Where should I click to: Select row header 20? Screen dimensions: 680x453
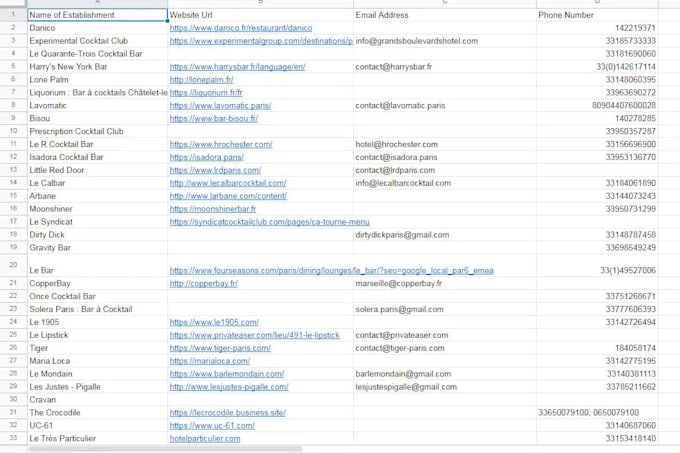tap(13, 266)
